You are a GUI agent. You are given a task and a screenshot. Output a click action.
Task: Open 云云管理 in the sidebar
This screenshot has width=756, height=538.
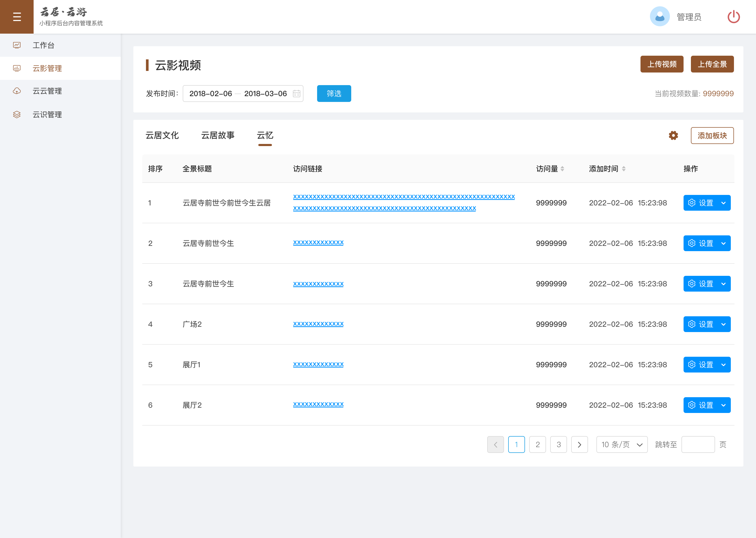click(60, 91)
